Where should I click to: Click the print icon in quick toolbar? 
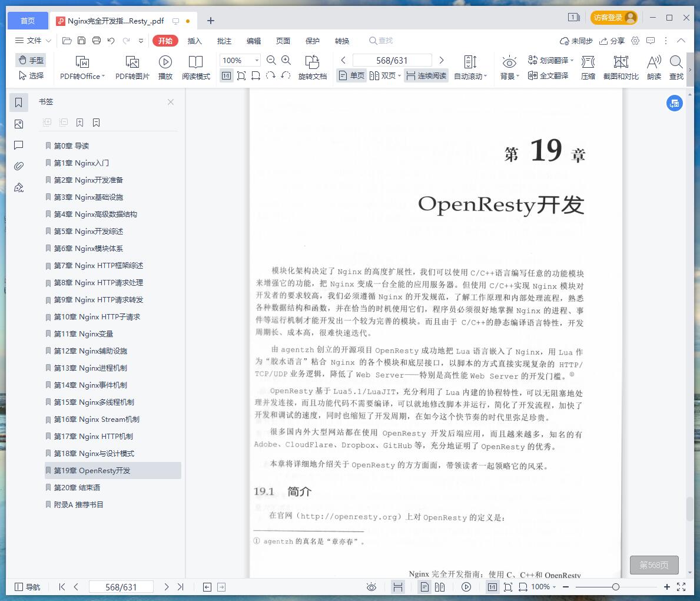(97, 41)
